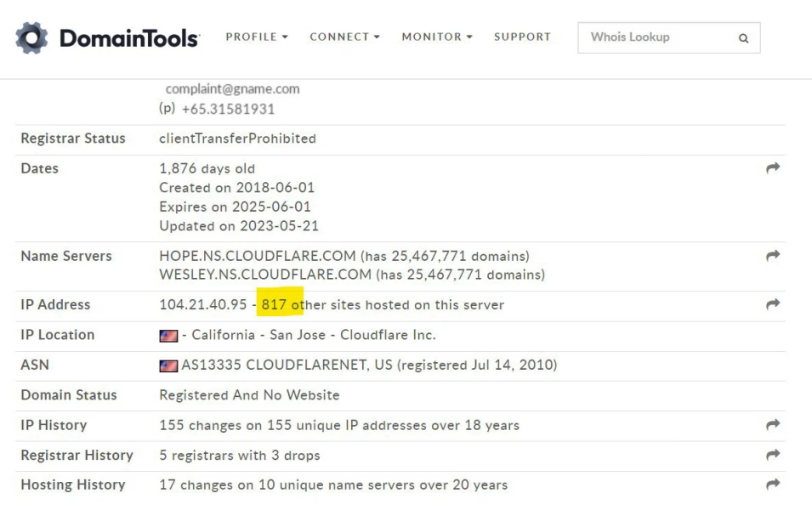Expand the PROFILE dropdown menu
Image resolution: width=812 pixels, height=510 pixels.
257,37
